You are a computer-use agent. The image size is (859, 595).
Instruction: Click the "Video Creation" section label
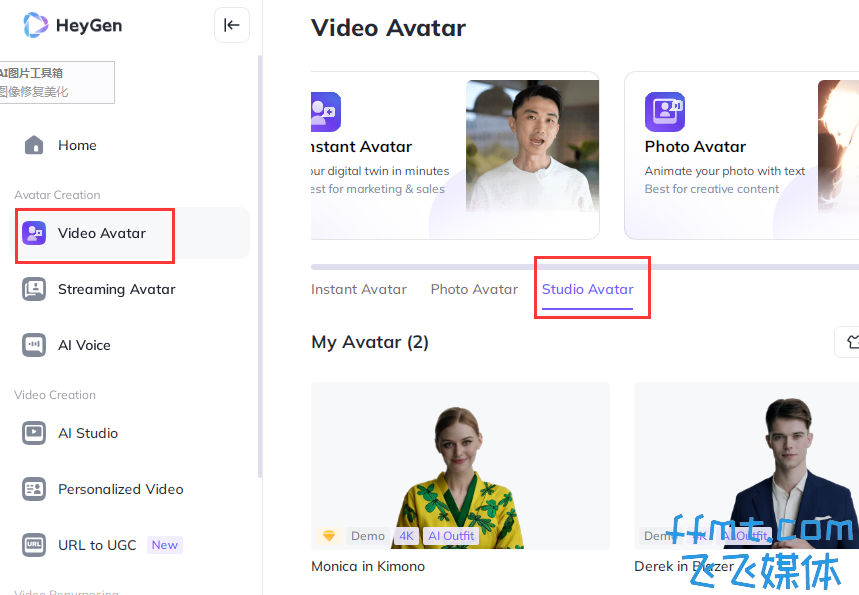[55, 395]
